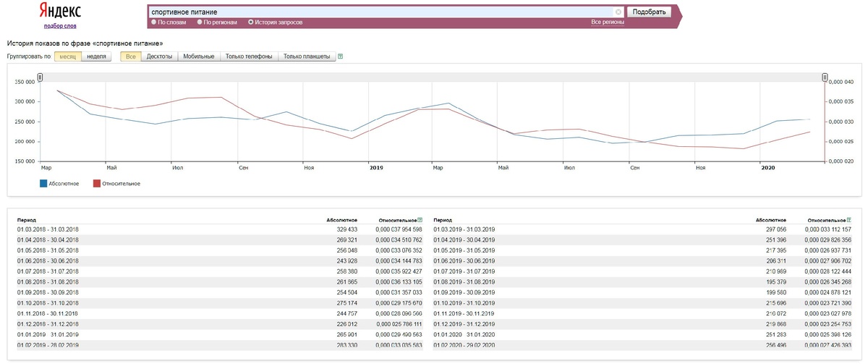Clear the search field with the x icon
This screenshot has height=364, width=868.
pyautogui.click(x=618, y=12)
